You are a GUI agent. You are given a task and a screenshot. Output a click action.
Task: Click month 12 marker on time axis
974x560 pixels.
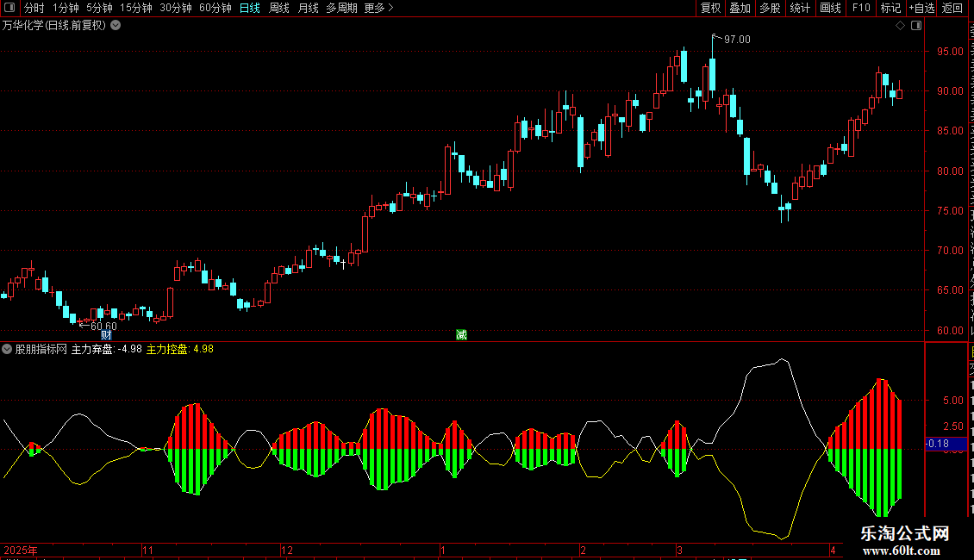tap(286, 550)
